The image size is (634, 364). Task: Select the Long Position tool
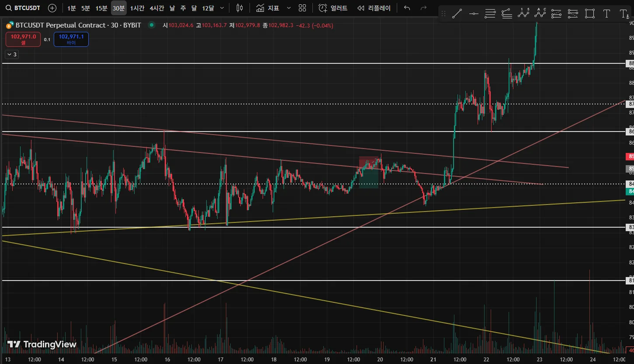[x=557, y=14]
